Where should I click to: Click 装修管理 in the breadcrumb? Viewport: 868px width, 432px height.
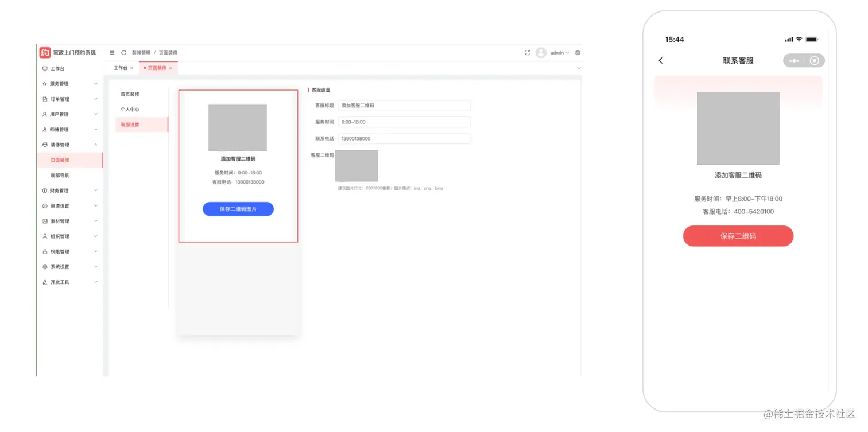click(141, 52)
